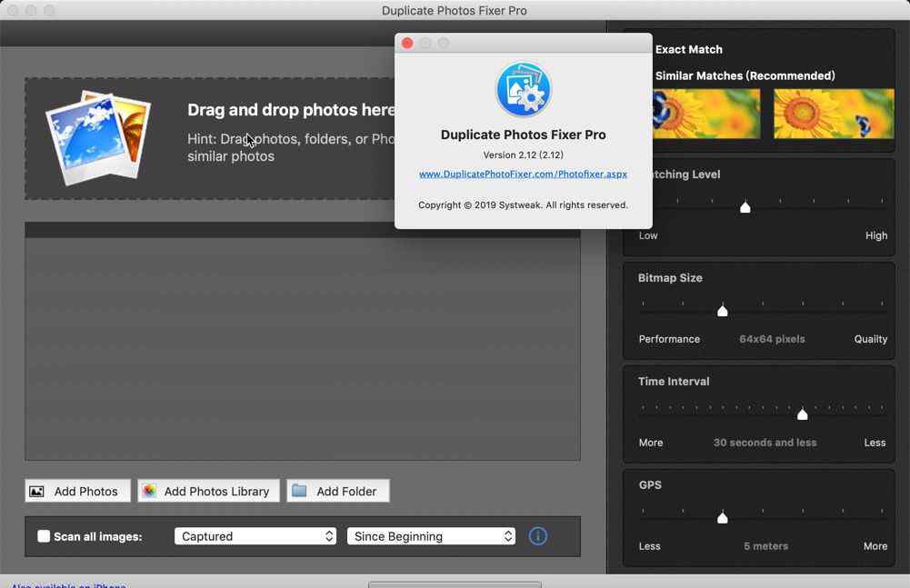The height and width of the screenshot is (588, 910).
Task: Click the "More" label under GPS
Action: (875, 546)
